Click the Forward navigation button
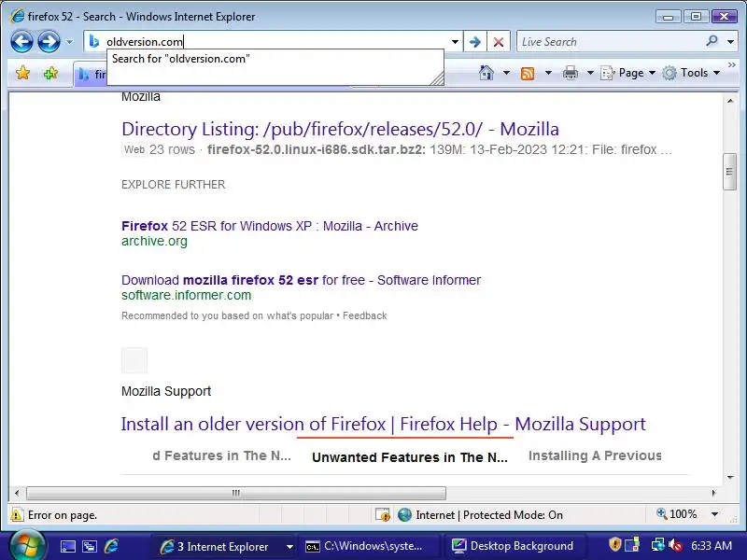747x560 pixels. coord(49,42)
